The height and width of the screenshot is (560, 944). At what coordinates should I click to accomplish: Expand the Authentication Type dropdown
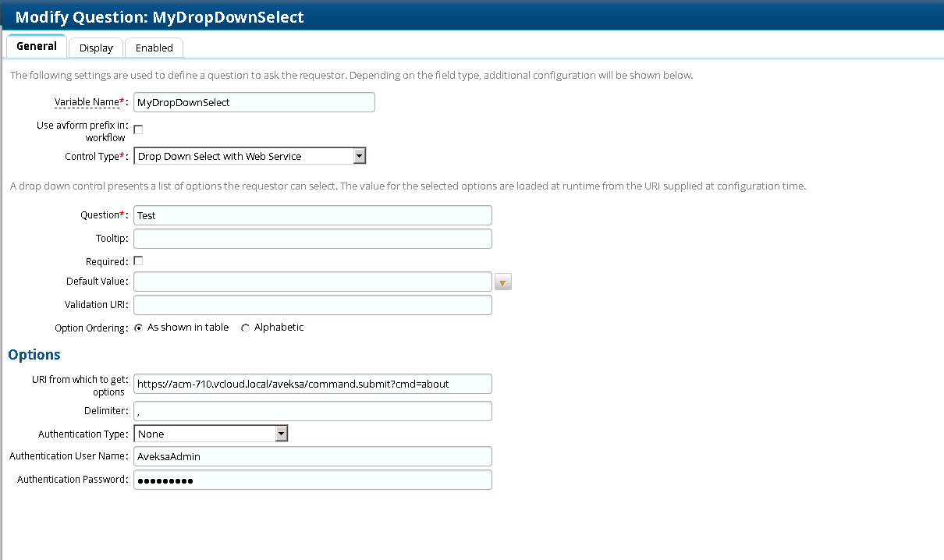click(x=211, y=434)
